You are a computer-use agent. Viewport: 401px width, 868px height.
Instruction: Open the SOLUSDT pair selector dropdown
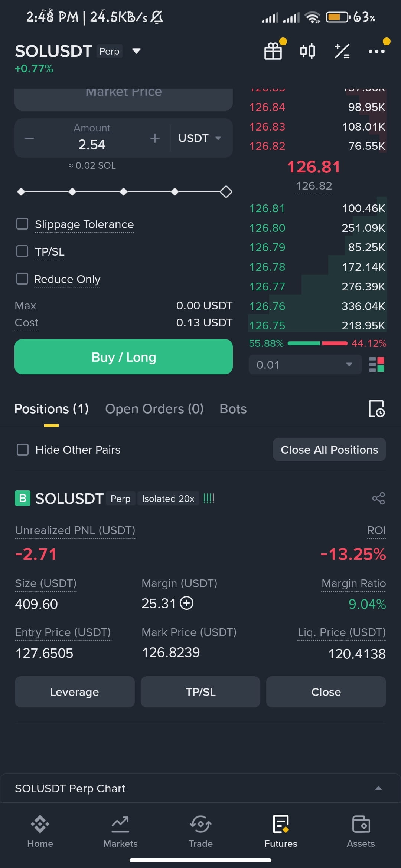[136, 51]
